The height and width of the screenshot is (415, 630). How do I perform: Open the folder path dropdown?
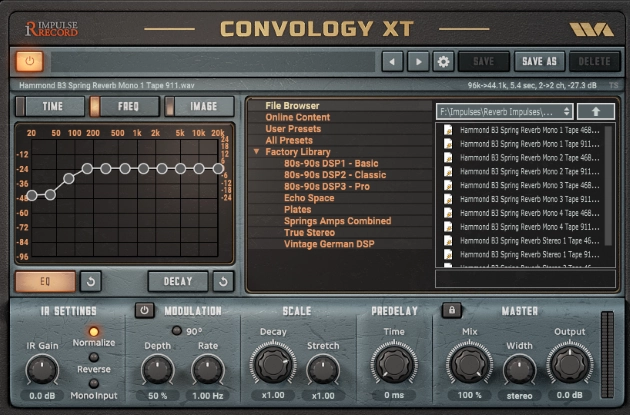505,112
